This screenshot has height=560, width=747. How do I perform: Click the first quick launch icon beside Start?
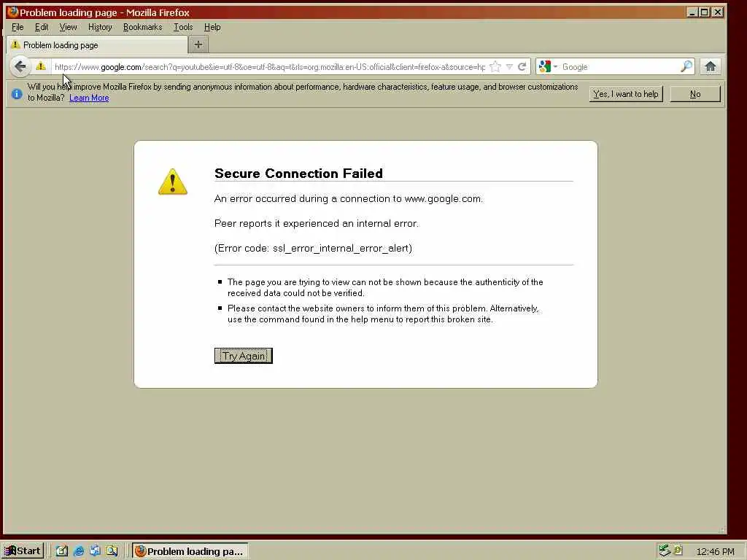62,551
